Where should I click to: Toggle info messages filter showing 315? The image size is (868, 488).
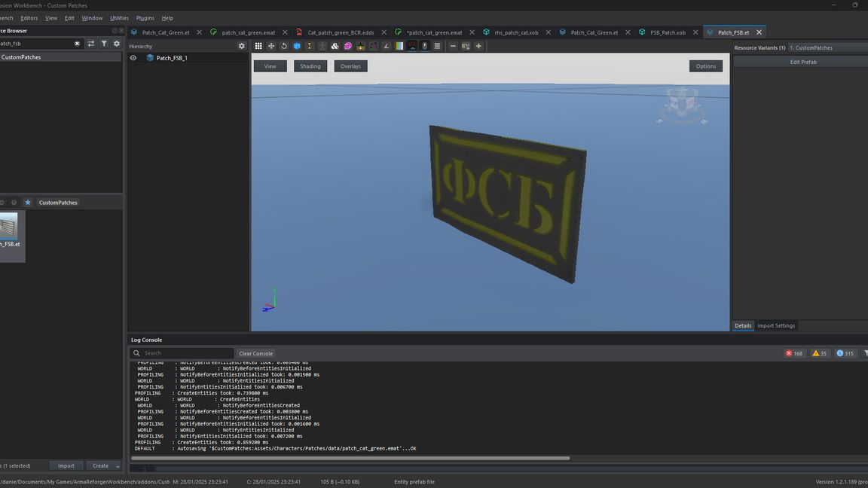tap(845, 353)
